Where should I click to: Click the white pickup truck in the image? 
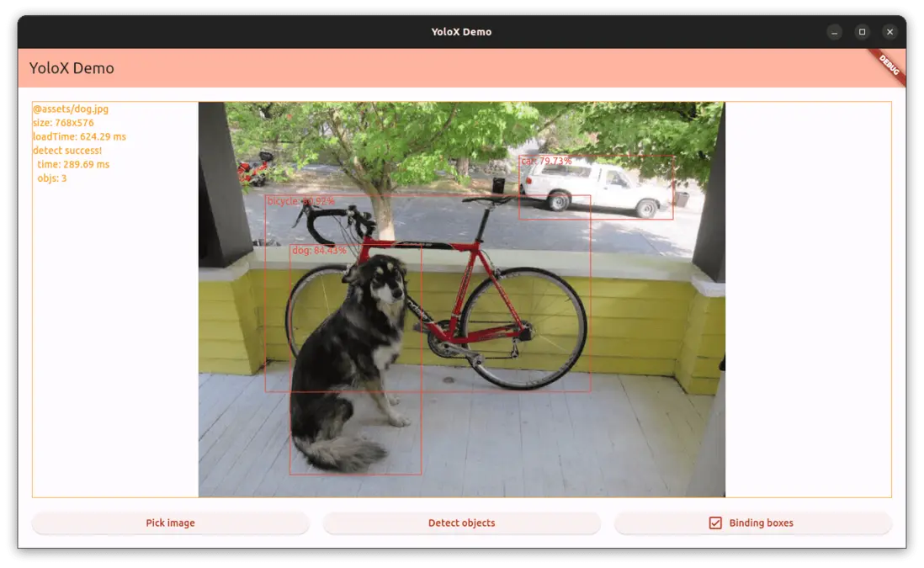coord(595,188)
